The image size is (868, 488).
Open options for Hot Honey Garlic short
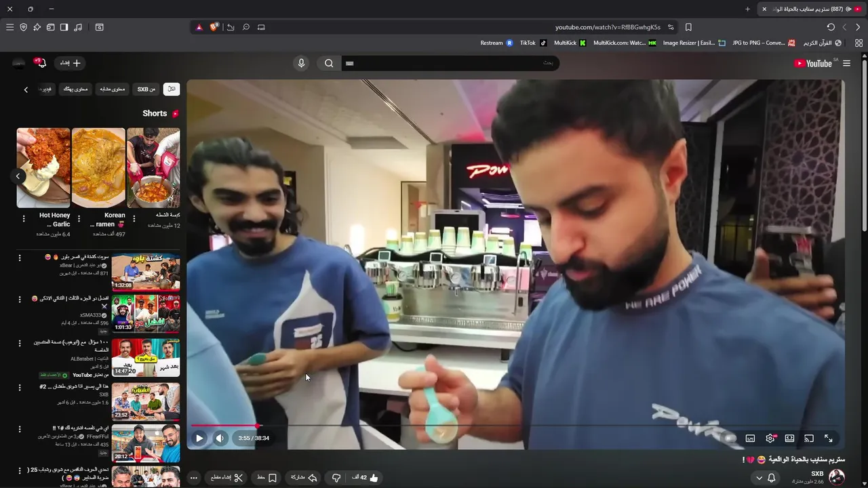[24, 218]
